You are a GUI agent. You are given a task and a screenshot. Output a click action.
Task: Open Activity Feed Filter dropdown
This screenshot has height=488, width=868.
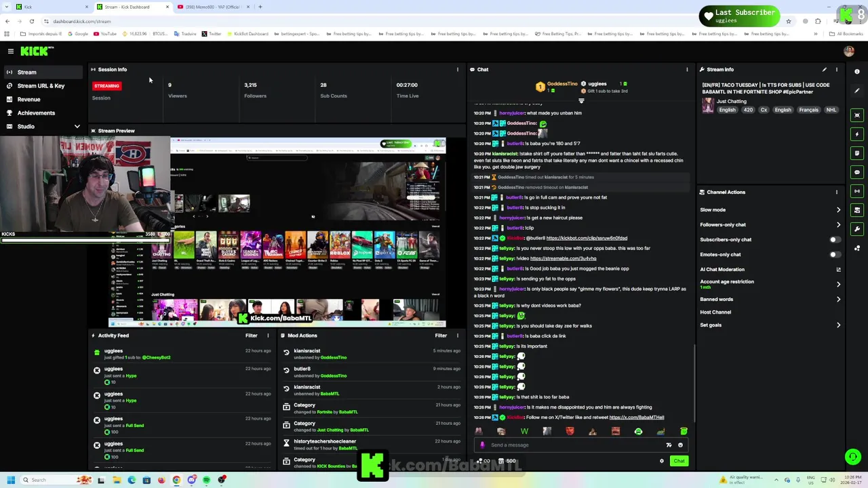[x=251, y=335]
